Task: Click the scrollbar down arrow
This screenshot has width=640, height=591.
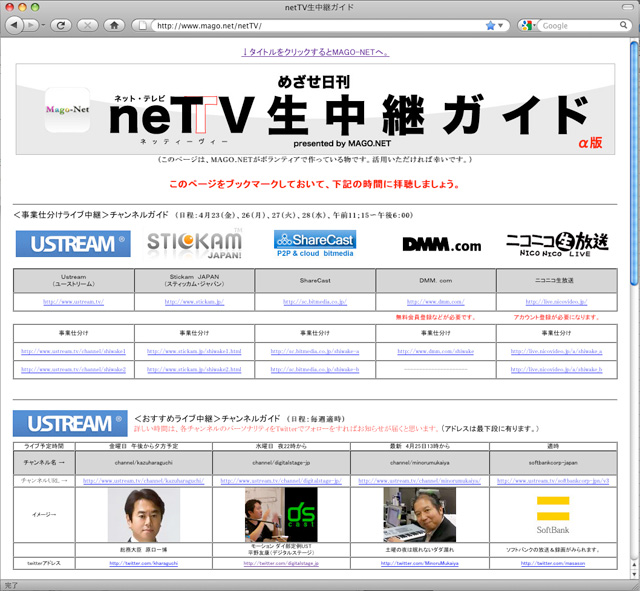Action: (634, 573)
